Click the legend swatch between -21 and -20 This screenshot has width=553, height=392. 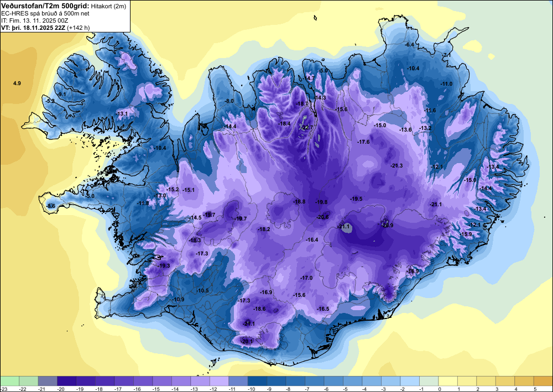pyautogui.click(x=48, y=381)
